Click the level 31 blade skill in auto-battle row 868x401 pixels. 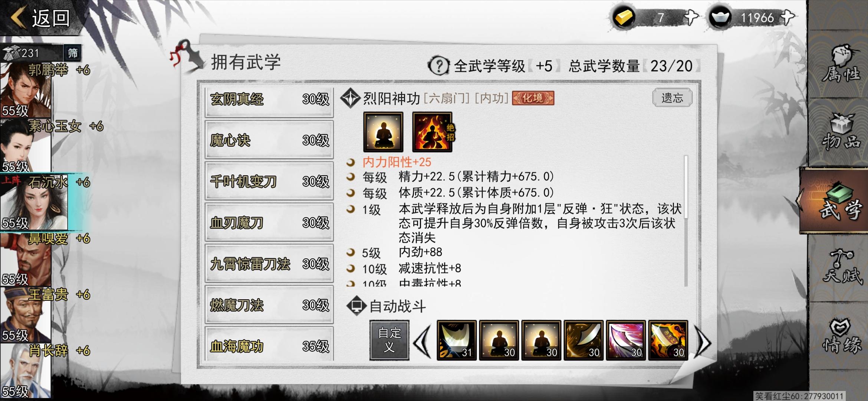[x=457, y=340]
